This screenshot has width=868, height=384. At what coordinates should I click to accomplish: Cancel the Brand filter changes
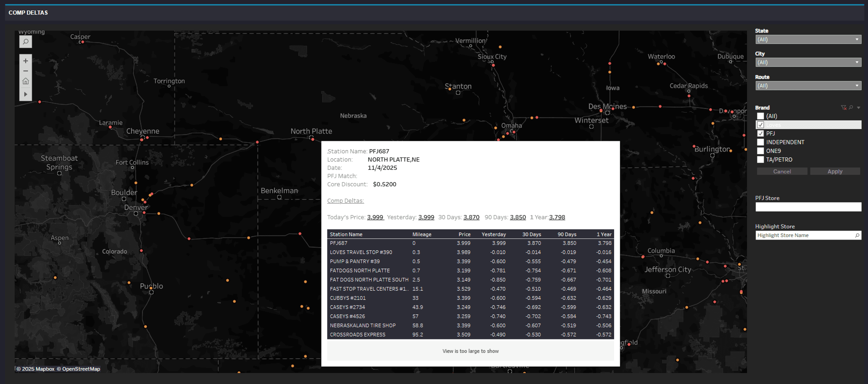(x=782, y=172)
